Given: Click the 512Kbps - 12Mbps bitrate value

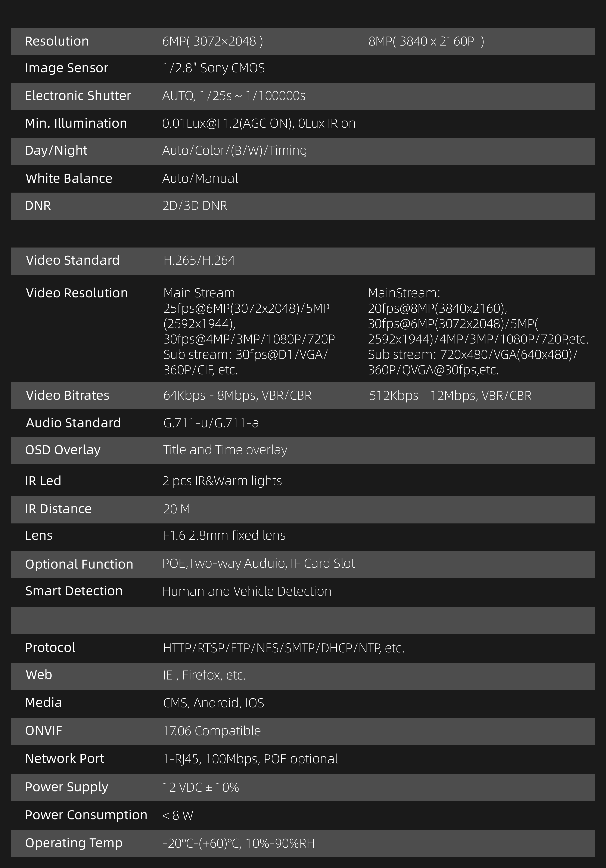Looking at the screenshot, I should [x=450, y=396].
